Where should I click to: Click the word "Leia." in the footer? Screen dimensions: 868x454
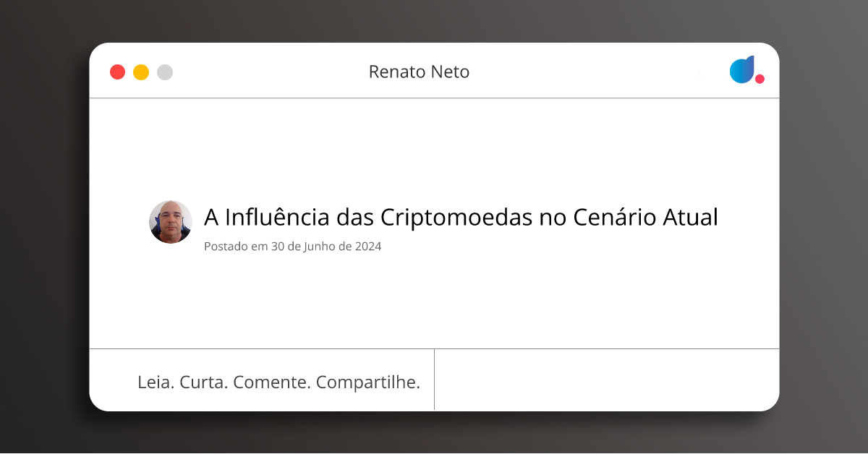[x=156, y=382]
